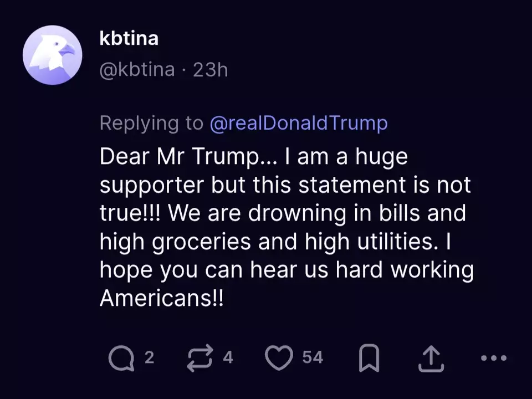
Task: Visit the @realDonaldTrump mention link
Action: (299, 123)
